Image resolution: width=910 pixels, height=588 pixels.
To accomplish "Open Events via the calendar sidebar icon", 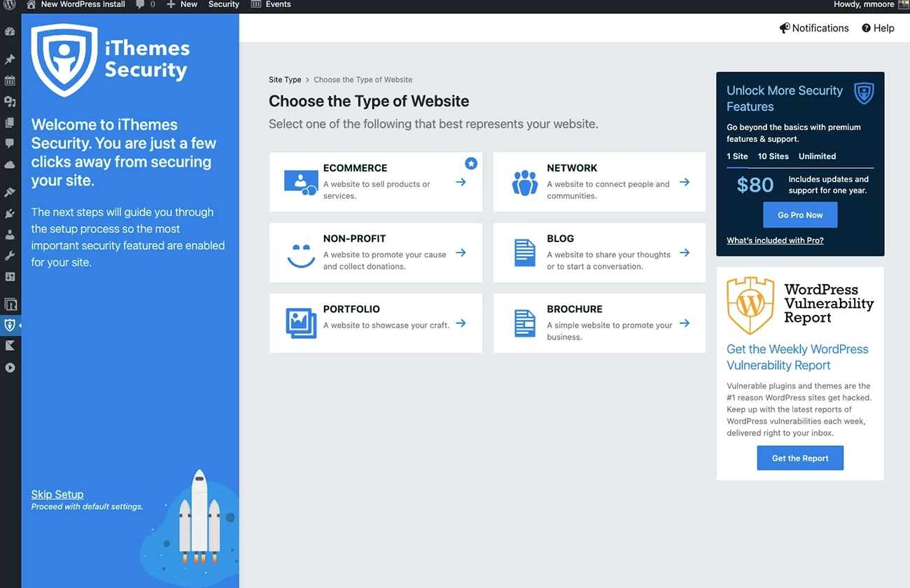I will [10, 80].
